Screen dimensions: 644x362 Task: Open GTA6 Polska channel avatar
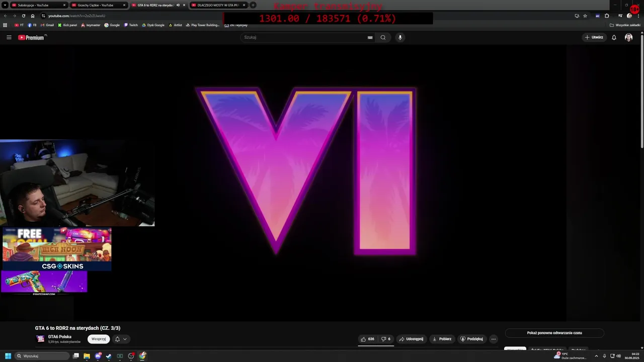40,339
